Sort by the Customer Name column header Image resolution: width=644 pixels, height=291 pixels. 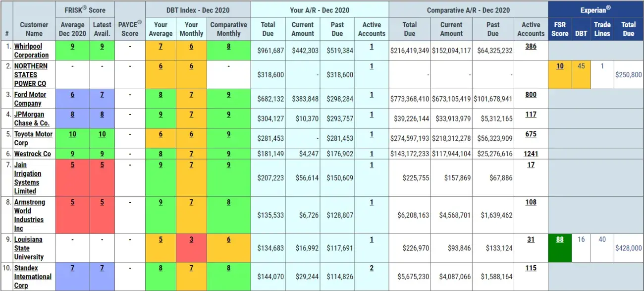click(34, 29)
